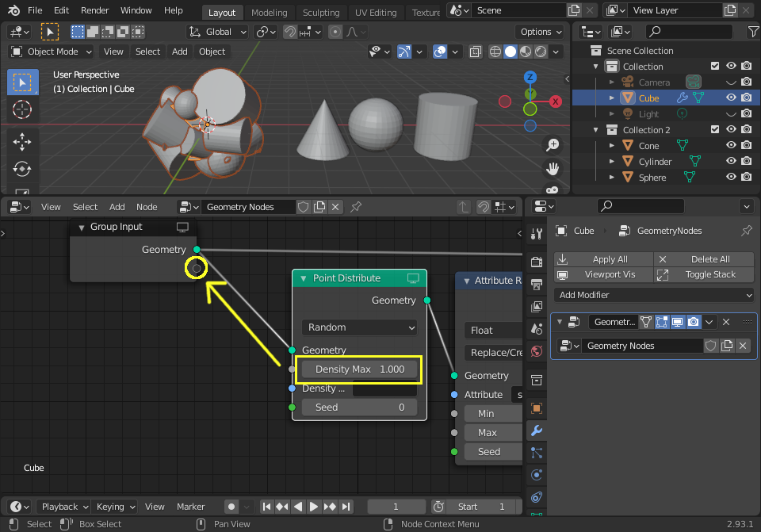Viewport: 761px width, 532px height.
Task: Hide the Cube in viewport
Action: pos(731,98)
